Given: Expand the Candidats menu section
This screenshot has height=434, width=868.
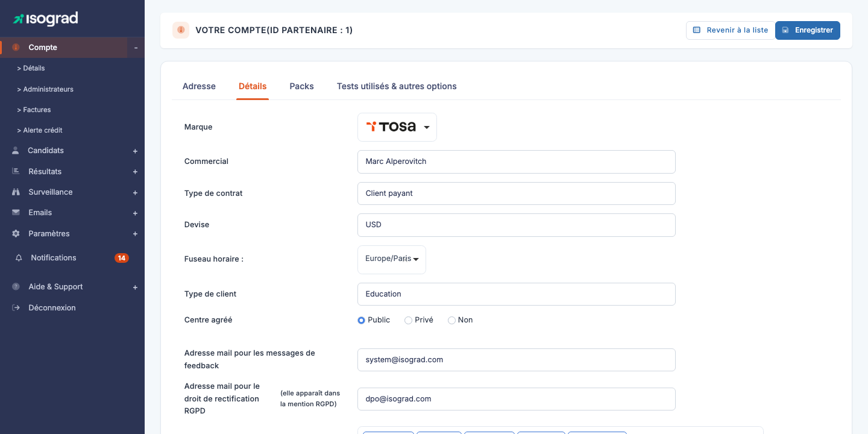Looking at the screenshot, I should tap(136, 151).
